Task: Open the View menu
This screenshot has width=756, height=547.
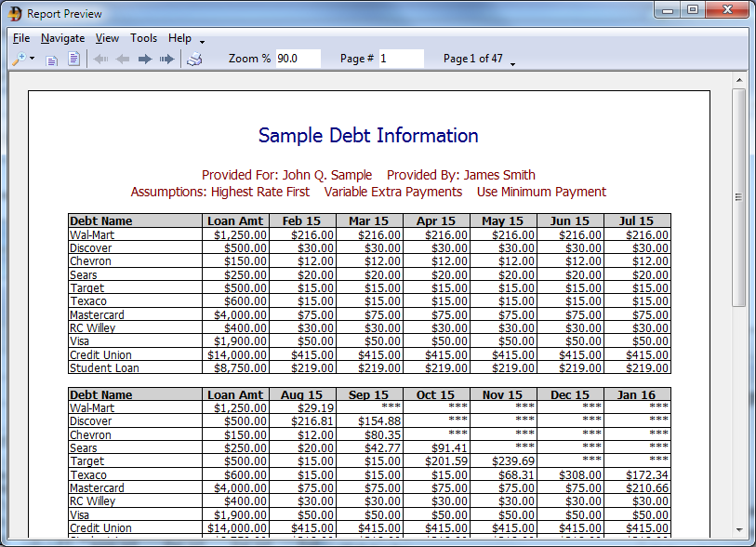Action: point(107,38)
